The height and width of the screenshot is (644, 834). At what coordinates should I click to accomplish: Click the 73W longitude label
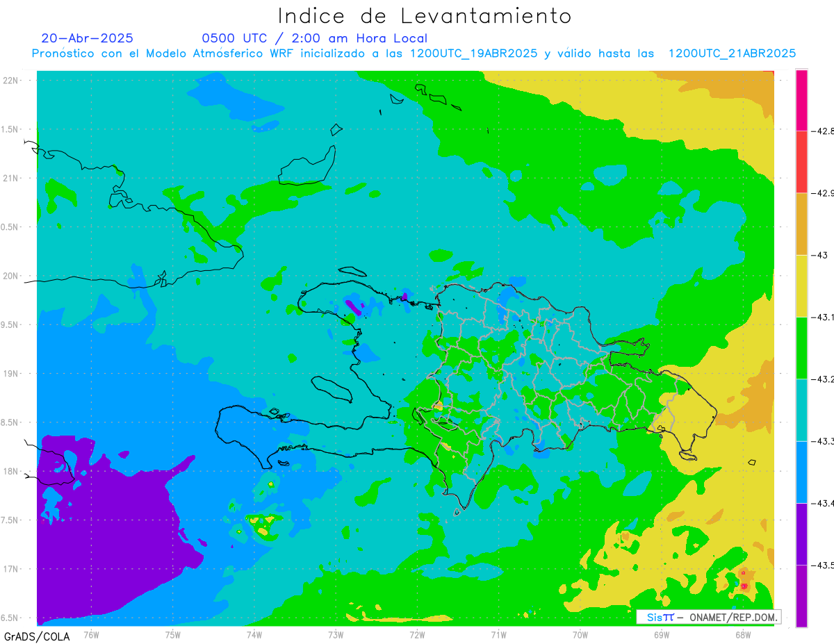(335, 634)
